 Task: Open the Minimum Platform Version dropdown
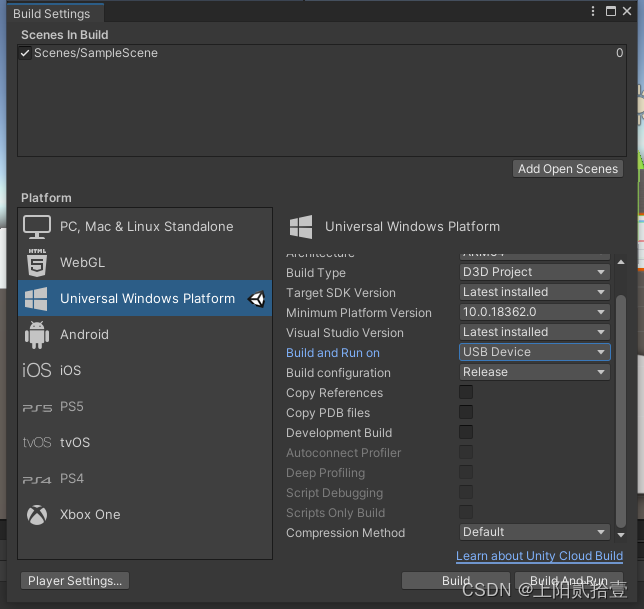(534, 312)
